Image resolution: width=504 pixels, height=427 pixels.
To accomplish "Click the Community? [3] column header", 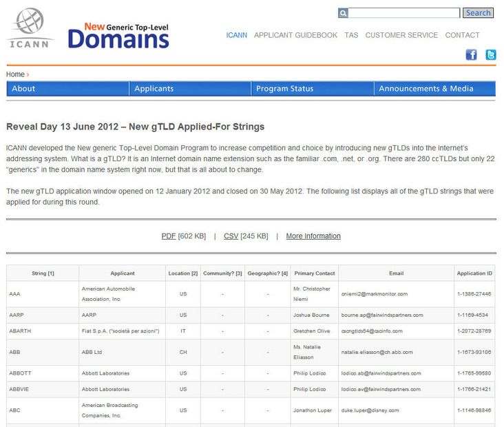I will 222,273.
